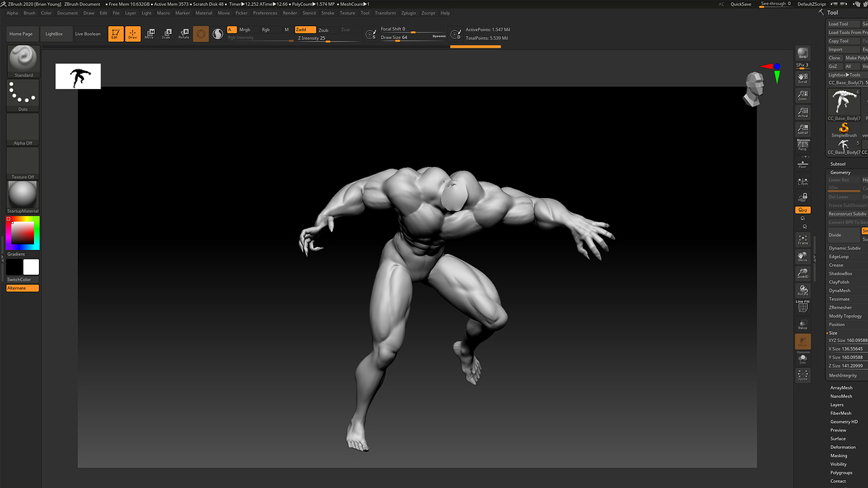Screen dimensions: 868x488
Task: Select the Scale gizmo tool
Action: coord(167,34)
